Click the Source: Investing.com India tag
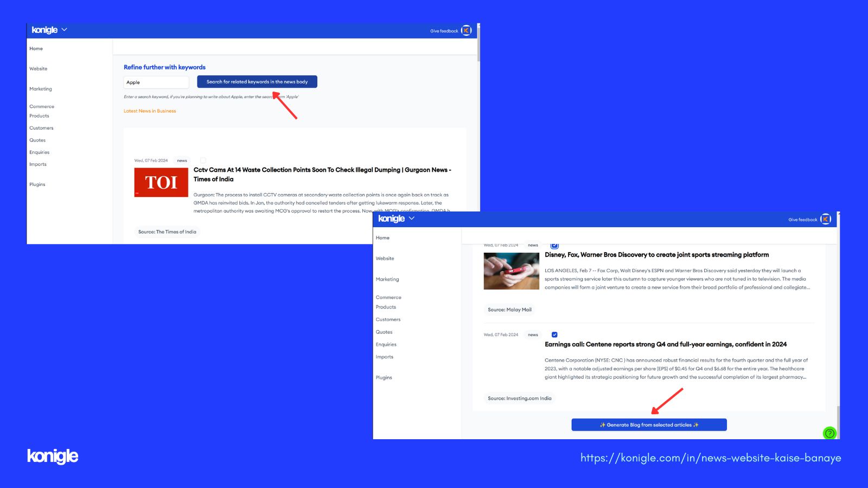 519,399
